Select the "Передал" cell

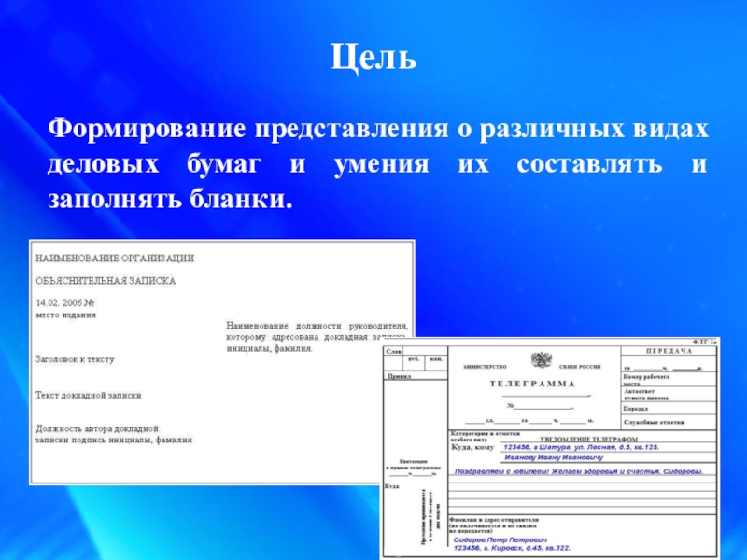[669, 409]
